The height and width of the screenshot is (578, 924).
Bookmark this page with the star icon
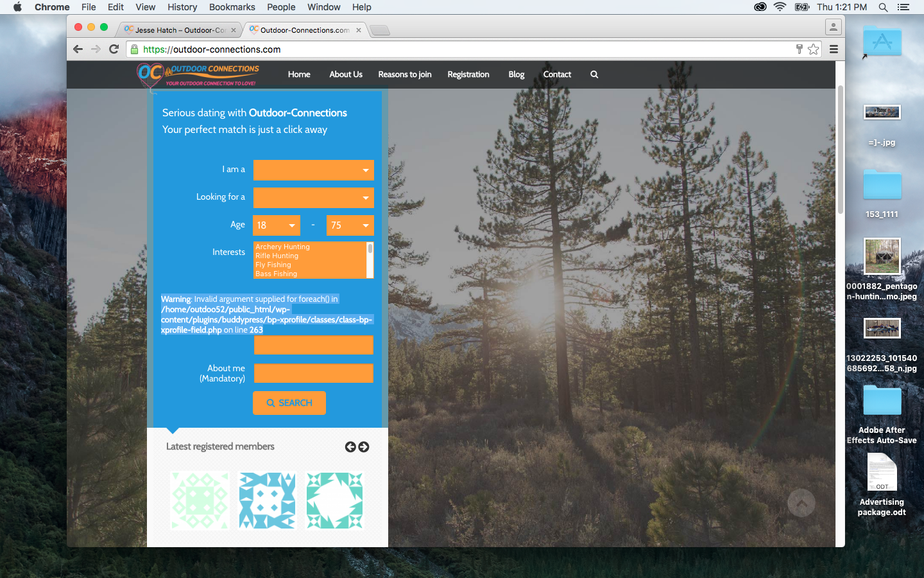(814, 49)
